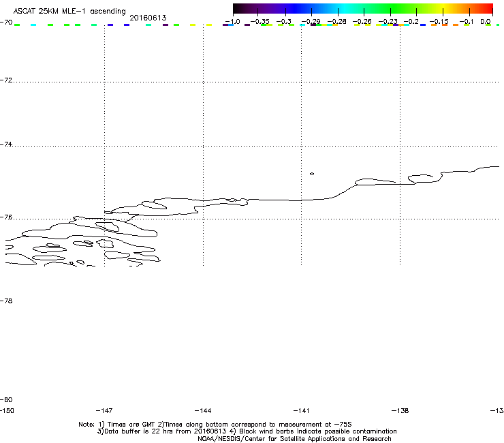Click the -147 longitude axis label

[x=104, y=410]
